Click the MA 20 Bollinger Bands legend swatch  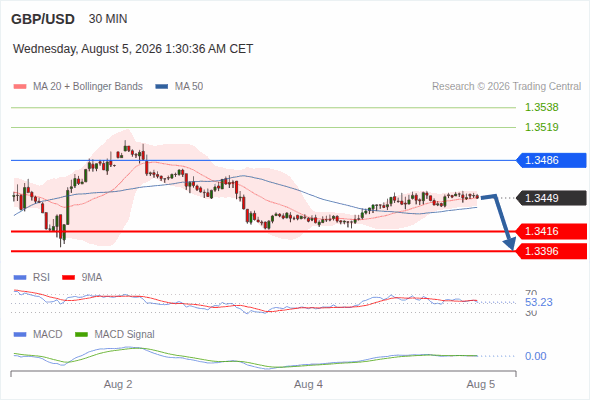tap(20, 87)
